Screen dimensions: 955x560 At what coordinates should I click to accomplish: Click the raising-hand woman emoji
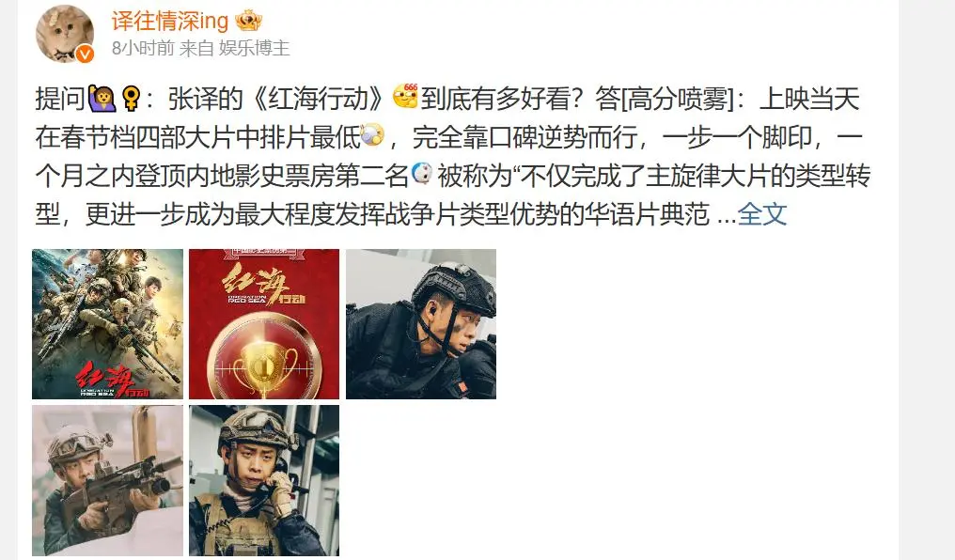pyautogui.click(x=102, y=99)
